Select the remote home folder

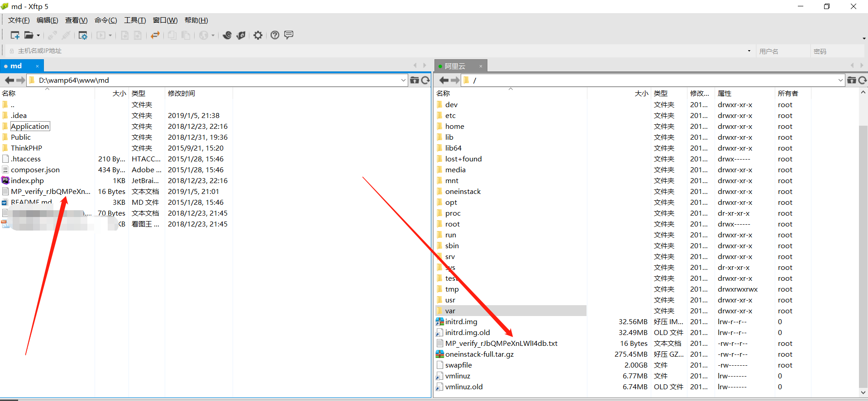[454, 127]
